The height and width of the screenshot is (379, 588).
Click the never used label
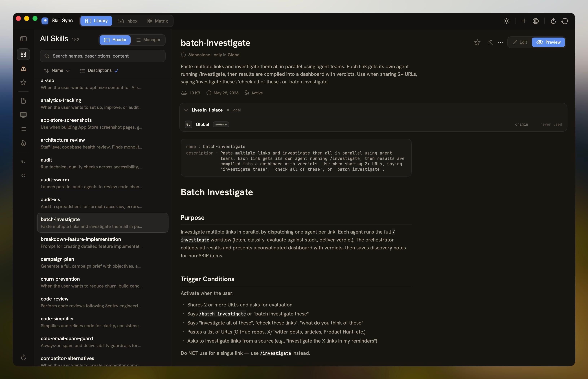pos(551,124)
